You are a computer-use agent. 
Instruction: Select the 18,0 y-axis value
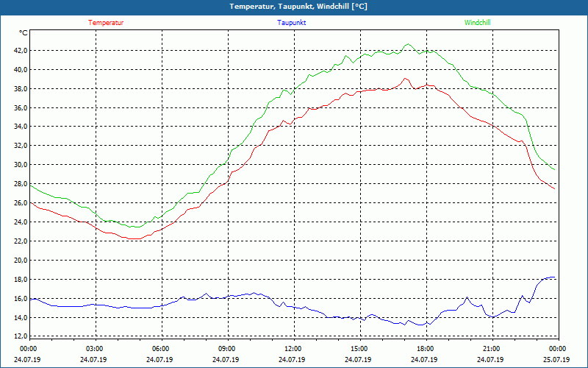[20, 280]
